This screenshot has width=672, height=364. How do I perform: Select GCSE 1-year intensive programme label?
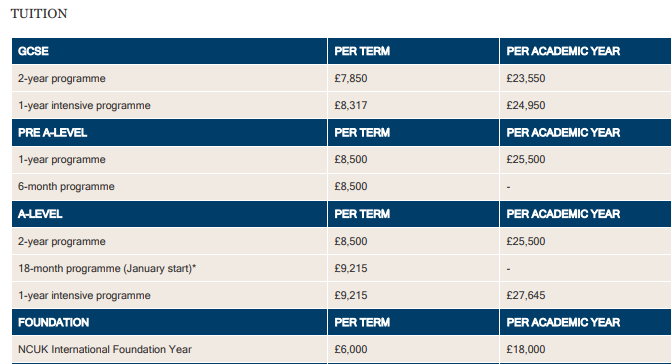(x=84, y=105)
